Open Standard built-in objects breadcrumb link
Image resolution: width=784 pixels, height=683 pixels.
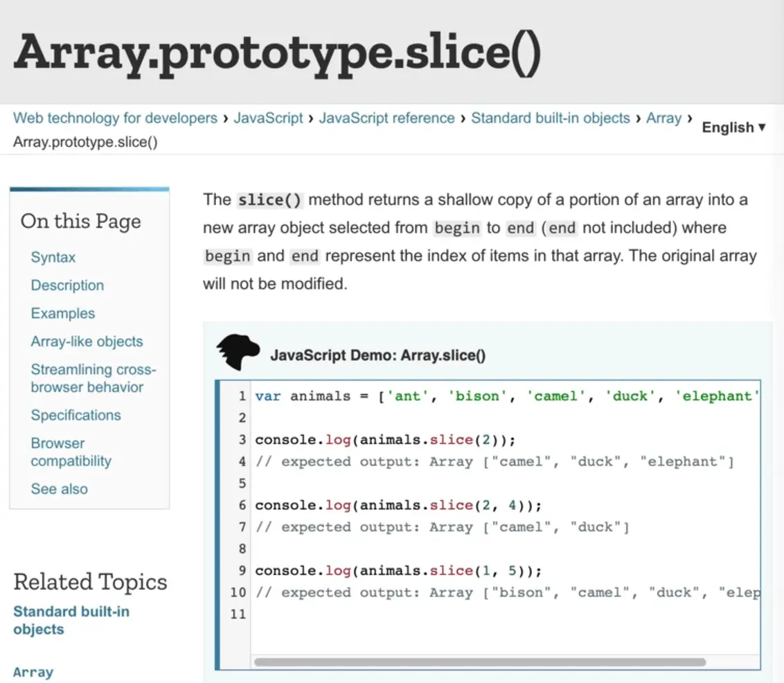point(550,118)
